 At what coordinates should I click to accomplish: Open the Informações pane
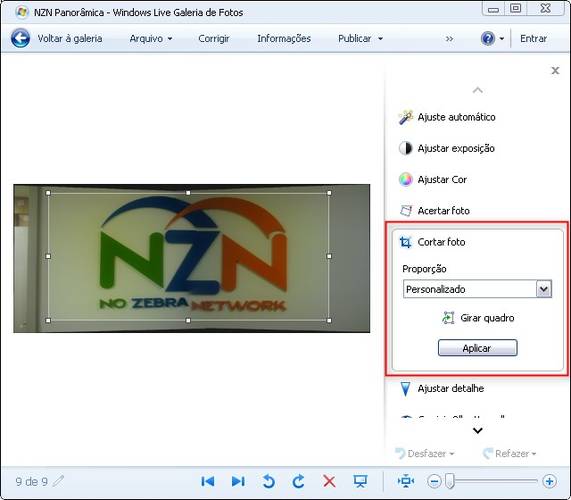284,38
